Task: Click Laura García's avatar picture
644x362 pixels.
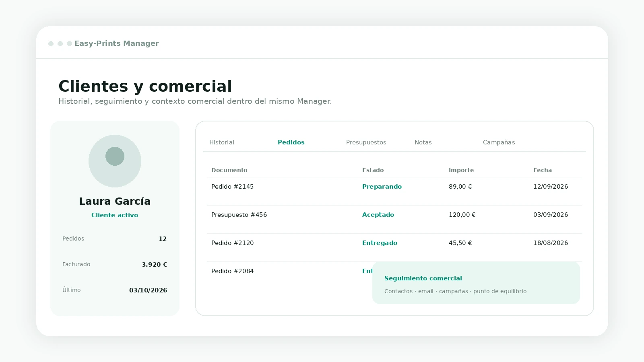Action: point(115,161)
